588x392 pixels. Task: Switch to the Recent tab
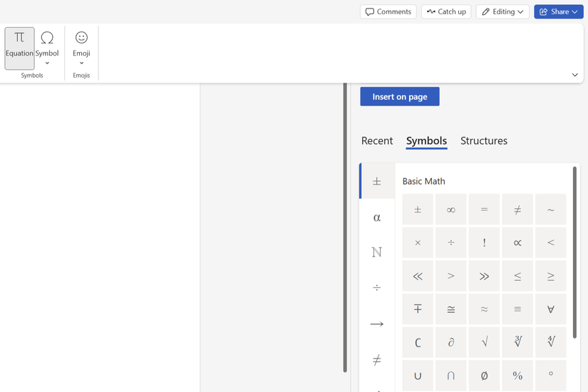pyautogui.click(x=377, y=140)
